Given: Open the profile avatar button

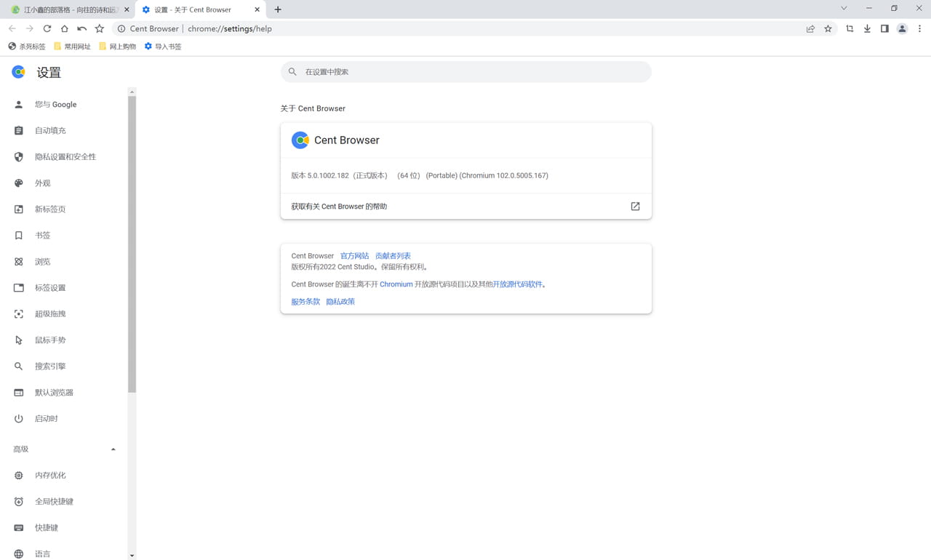Looking at the screenshot, I should coord(902,28).
